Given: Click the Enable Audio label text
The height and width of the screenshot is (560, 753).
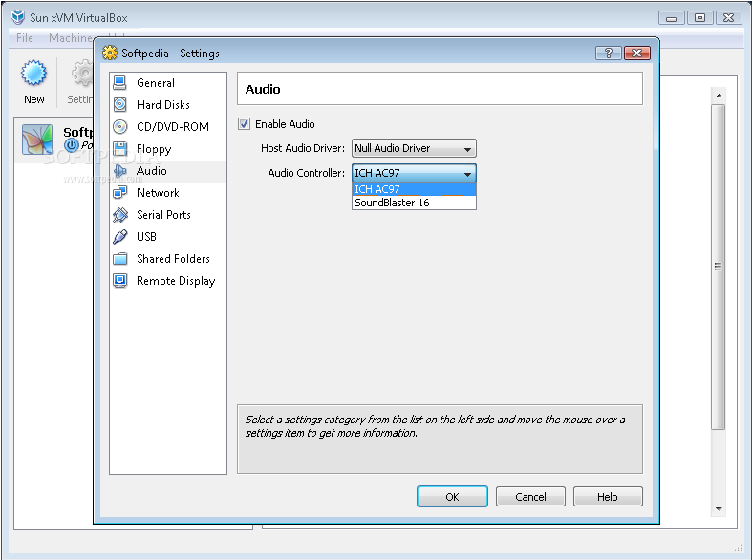Looking at the screenshot, I should [x=285, y=124].
